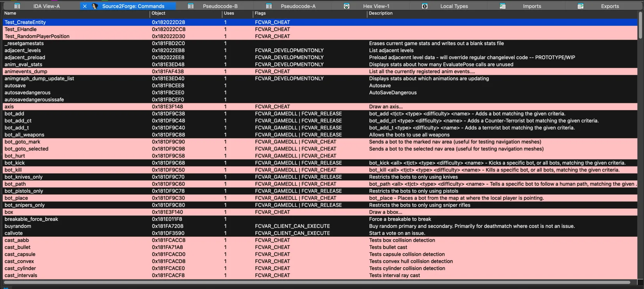The height and width of the screenshot is (289, 644).
Task: Sort by the Object column header
Action: point(186,13)
